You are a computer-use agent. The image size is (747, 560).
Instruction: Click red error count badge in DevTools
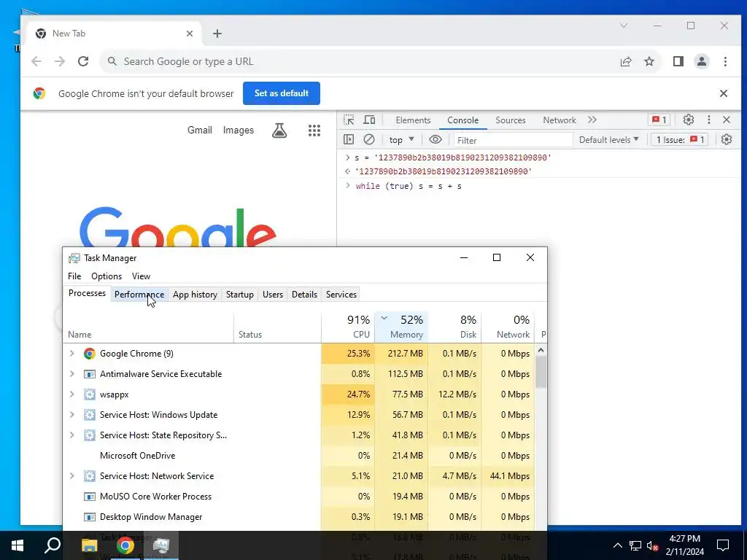[659, 120]
